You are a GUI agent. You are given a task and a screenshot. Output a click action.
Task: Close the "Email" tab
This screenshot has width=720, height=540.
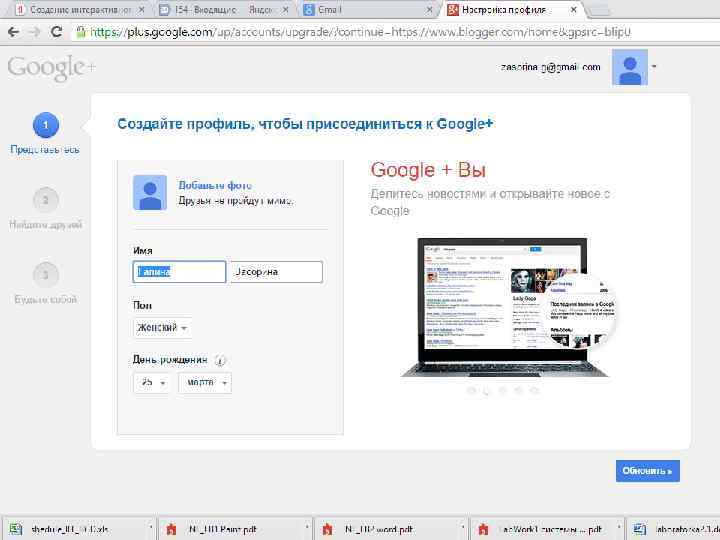point(429,10)
